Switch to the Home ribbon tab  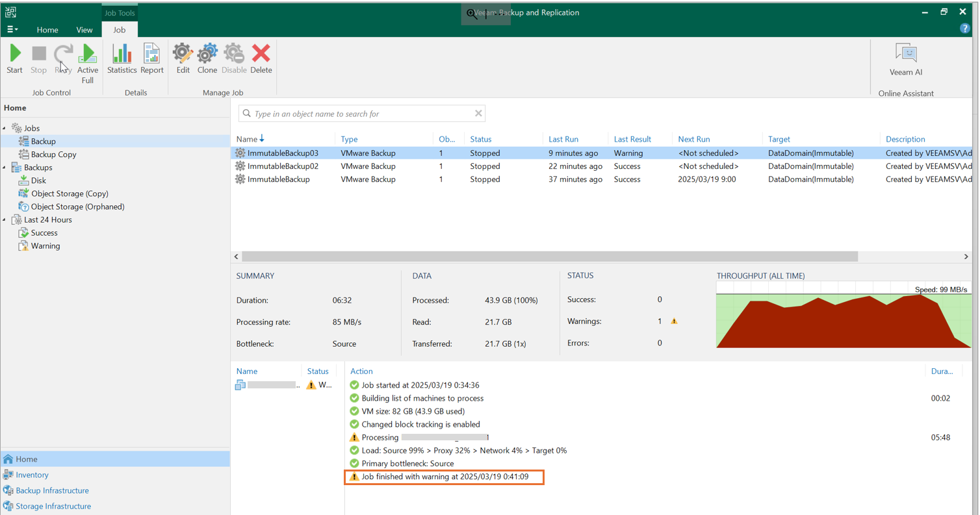point(47,30)
